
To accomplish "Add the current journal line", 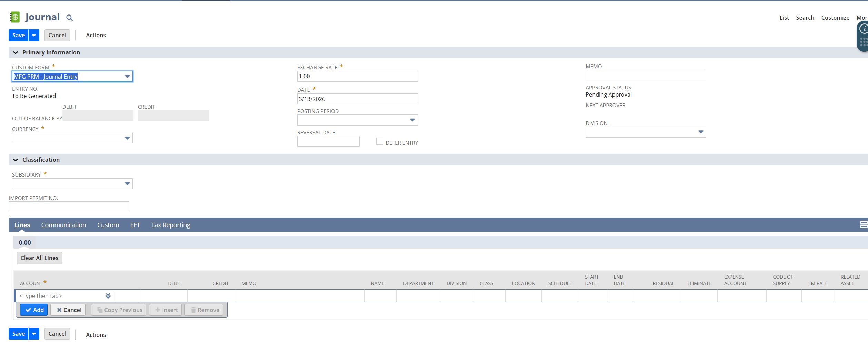I will coord(34,310).
